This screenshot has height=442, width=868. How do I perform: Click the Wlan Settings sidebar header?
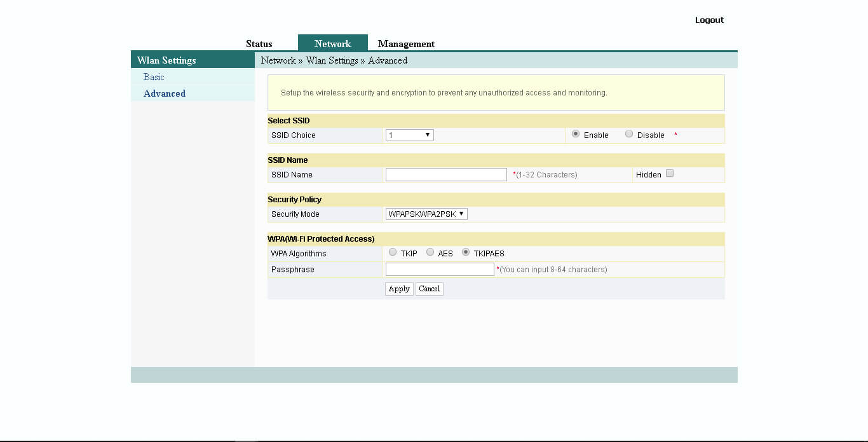point(166,60)
